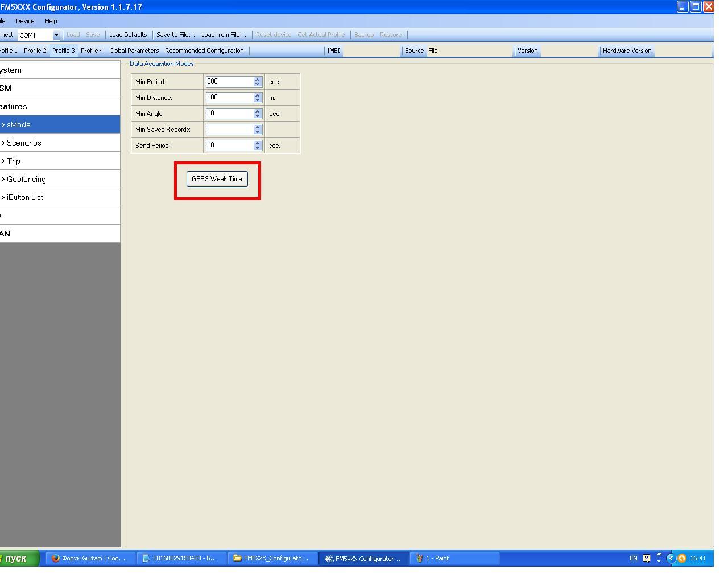
Task: Open the Paint taskbar item
Action: coord(454,558)
